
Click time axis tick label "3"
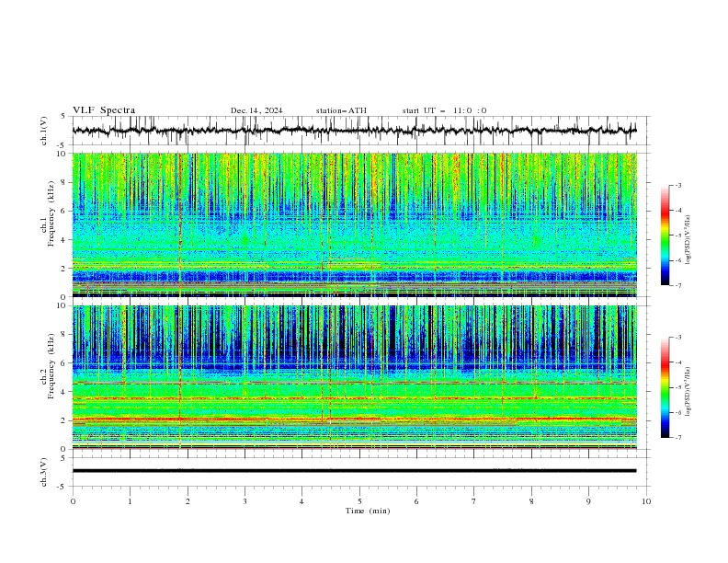[x=245, y=501]
